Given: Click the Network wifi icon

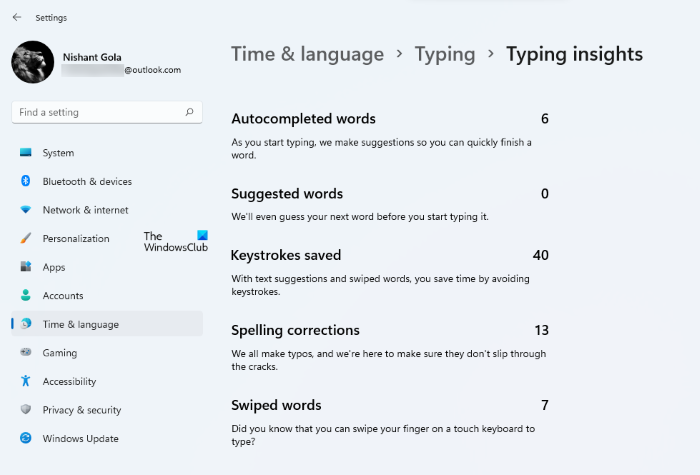Looking at the screenshot, I should click(26, 209).
